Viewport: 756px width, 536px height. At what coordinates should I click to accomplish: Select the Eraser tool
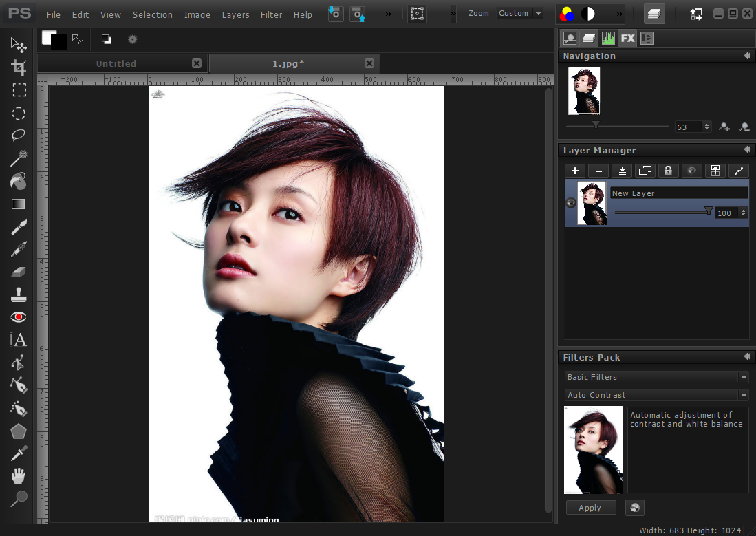19,272
